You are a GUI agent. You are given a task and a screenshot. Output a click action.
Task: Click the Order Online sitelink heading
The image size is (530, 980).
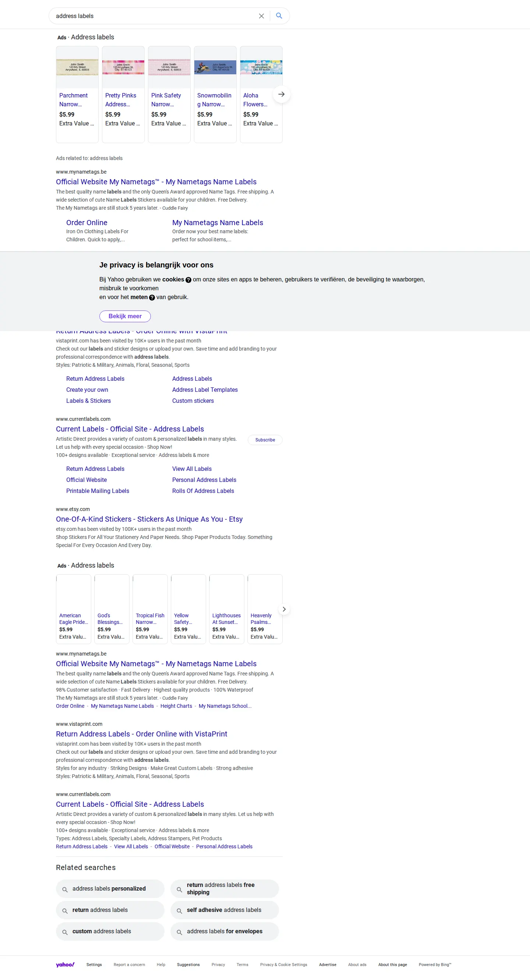coord(87,223)
